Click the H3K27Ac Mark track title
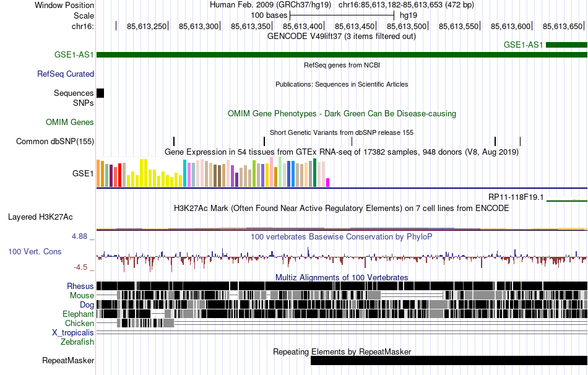 pos(342,209)
